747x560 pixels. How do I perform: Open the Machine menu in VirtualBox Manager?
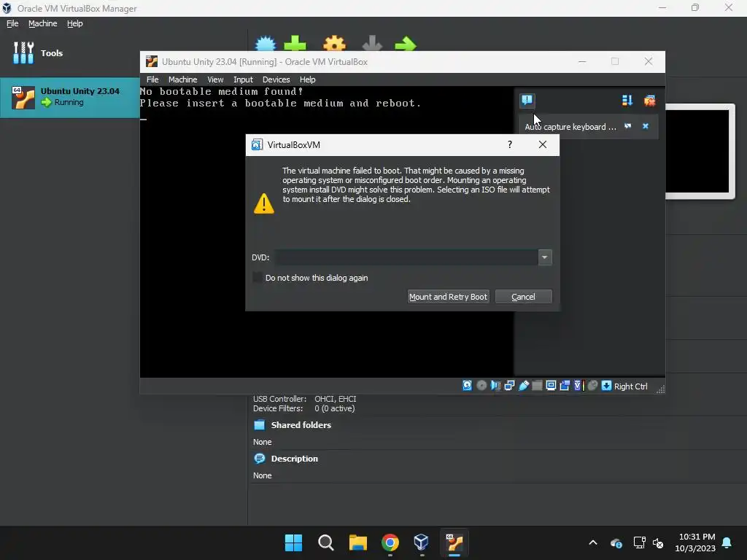pyautogui.click(x=42, y=23)
